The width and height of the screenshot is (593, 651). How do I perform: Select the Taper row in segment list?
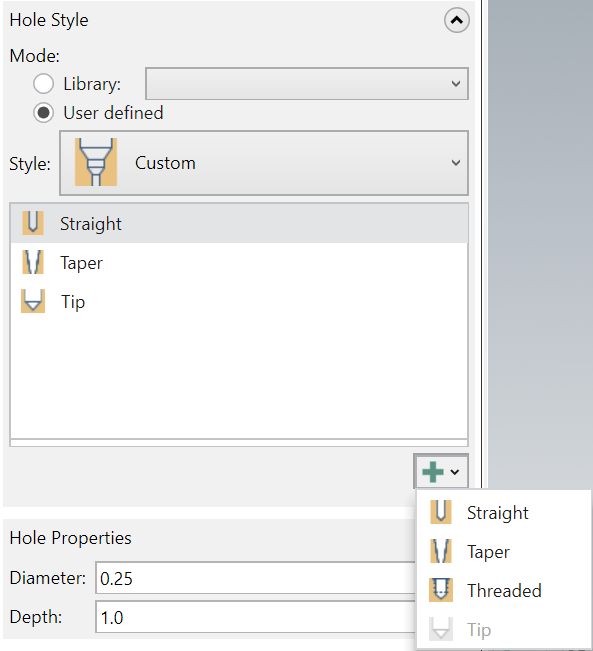coord(239,262)
